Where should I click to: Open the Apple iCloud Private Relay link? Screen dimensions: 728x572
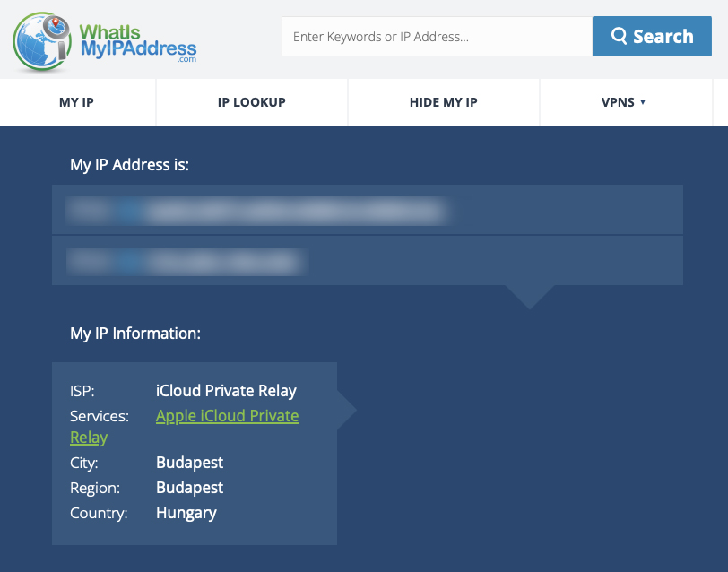[227, 416]
